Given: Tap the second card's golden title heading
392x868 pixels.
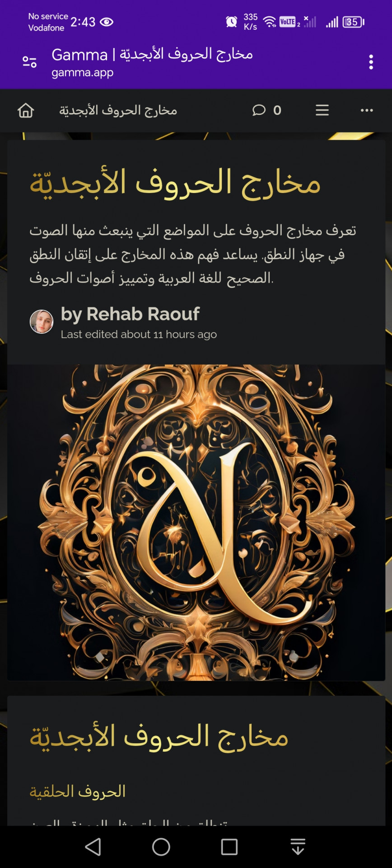Looking at the screenshot, I should click(x=159, y=737).
